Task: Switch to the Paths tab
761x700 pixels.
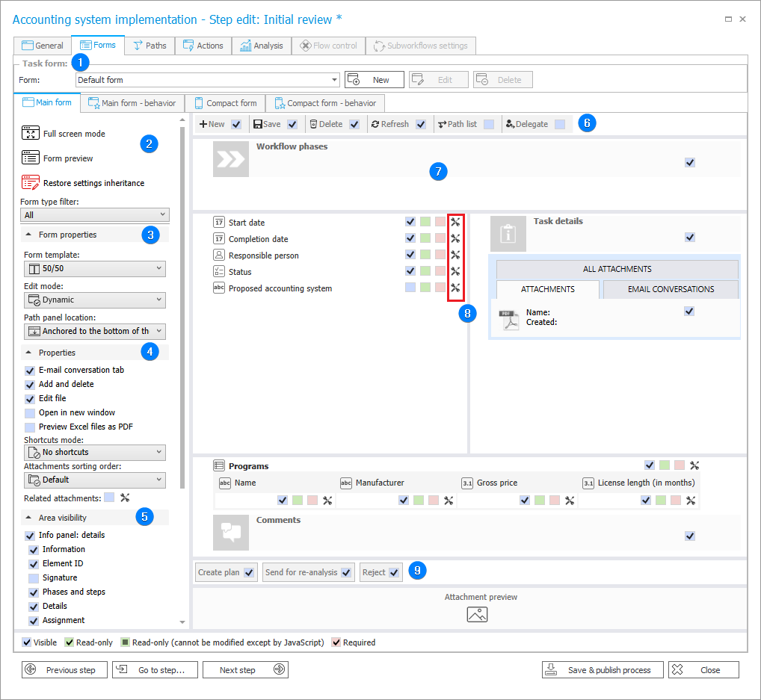Action: point(150,46)
